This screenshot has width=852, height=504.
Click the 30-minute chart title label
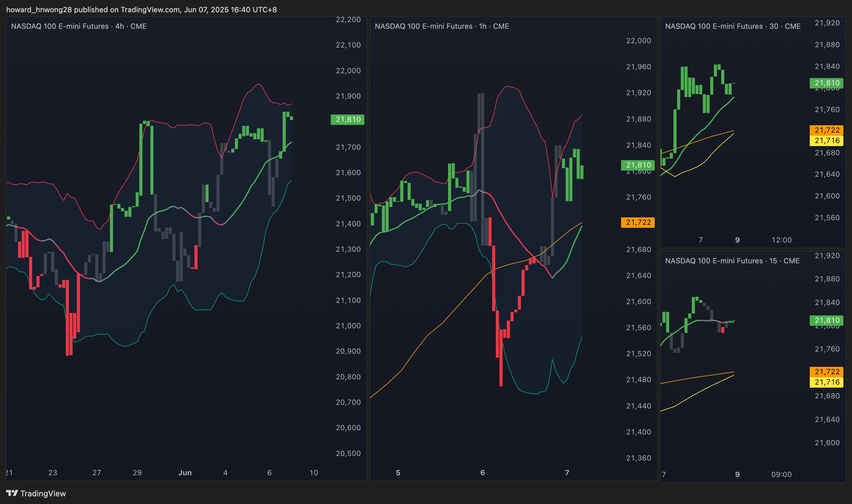pyautogui.click(x=733, y=26)
